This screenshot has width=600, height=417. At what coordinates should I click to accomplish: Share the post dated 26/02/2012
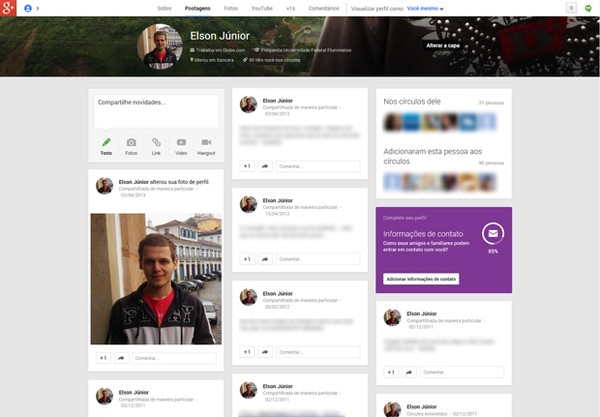[265, 352]
